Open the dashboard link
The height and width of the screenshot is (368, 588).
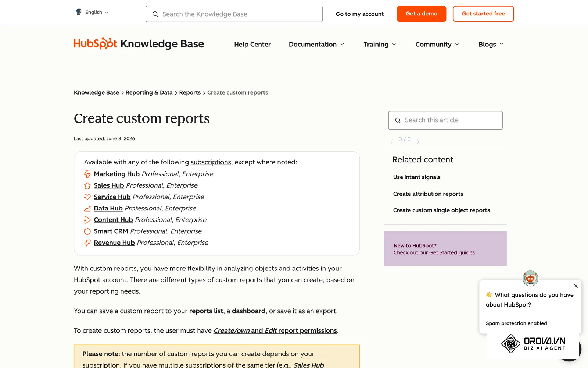pyautogui.click(x=248, y=311)
